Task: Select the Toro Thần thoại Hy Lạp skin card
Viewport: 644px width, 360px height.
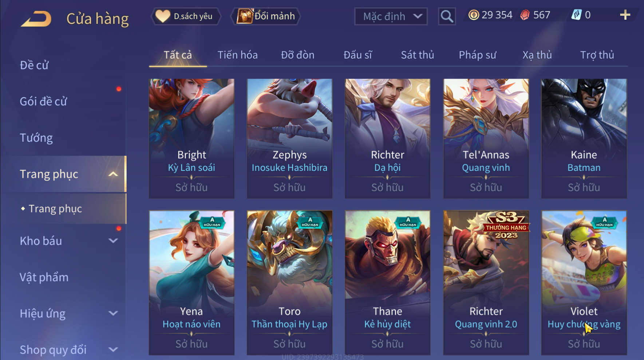Action: (289, 282)
